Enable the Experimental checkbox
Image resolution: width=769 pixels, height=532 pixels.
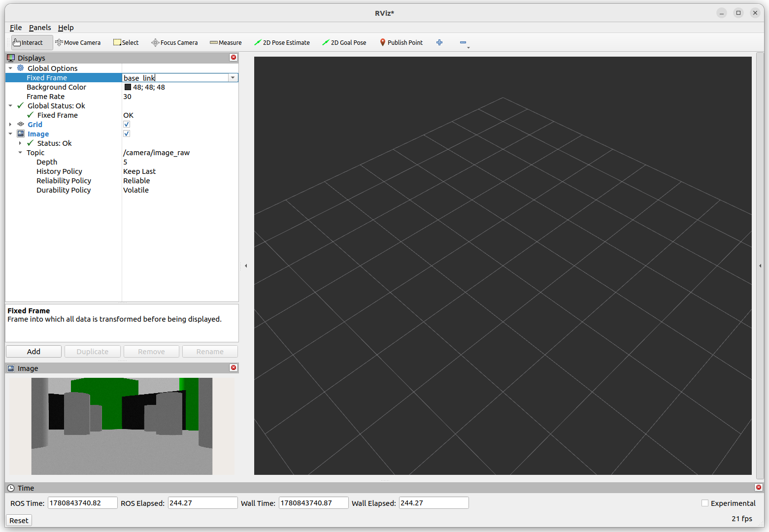coord(705,503)
